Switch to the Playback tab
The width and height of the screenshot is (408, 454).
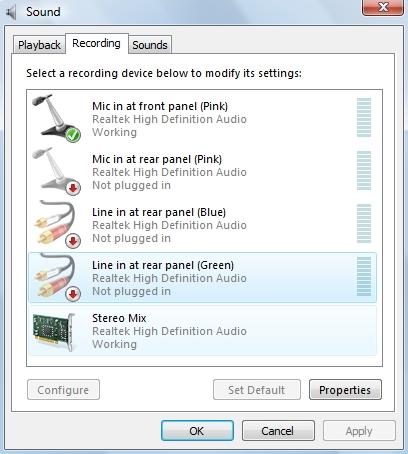39,45
